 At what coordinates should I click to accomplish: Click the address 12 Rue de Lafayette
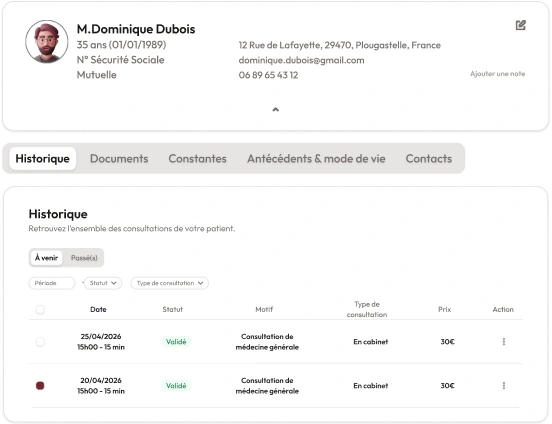340,45
